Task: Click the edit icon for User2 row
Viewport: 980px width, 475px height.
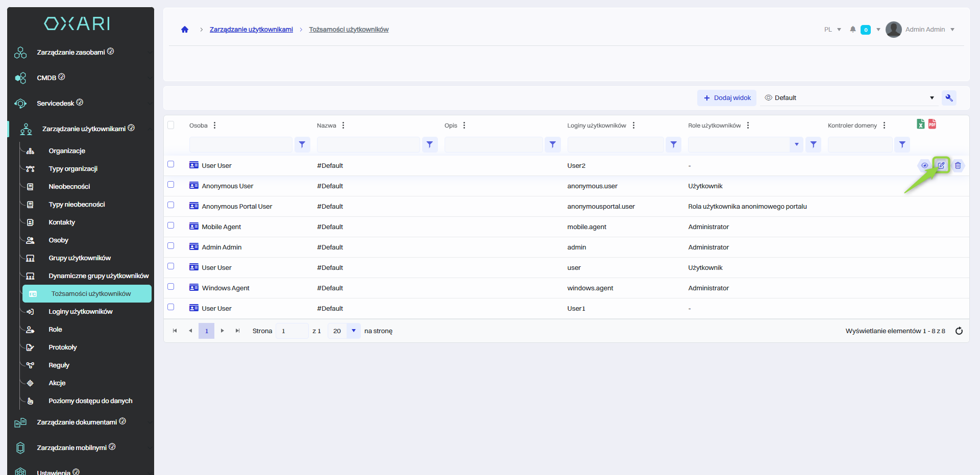Action: [x=941, y=165]
